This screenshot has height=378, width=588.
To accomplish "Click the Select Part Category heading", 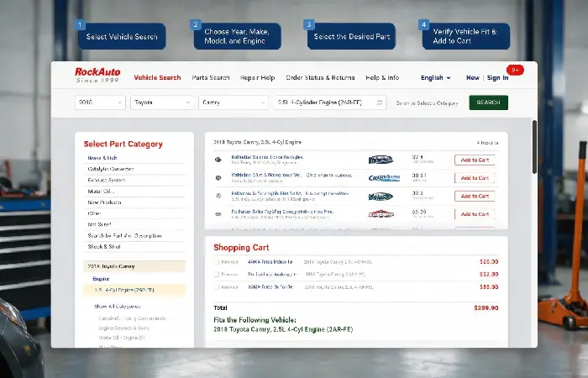I will coord(123,144).
